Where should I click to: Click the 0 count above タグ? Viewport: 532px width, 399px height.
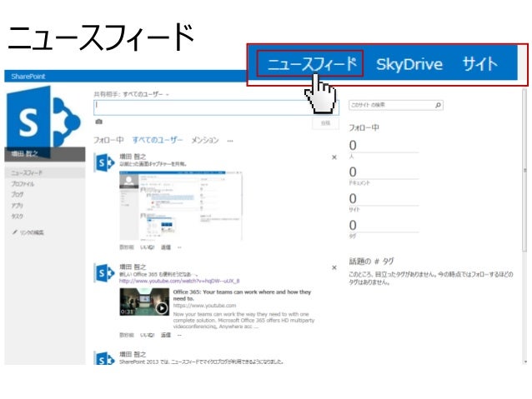[x=353, y=225]
